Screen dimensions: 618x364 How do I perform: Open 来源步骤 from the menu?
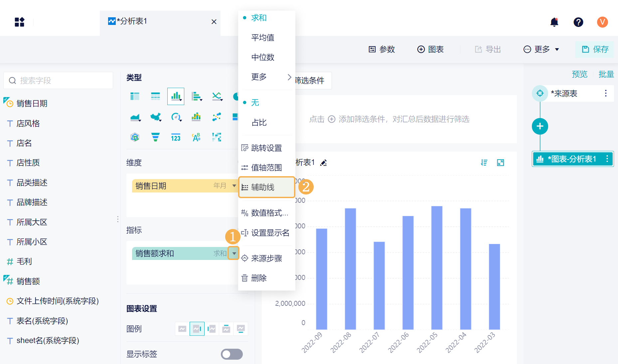pyautogui.click(x=267, y=258)
